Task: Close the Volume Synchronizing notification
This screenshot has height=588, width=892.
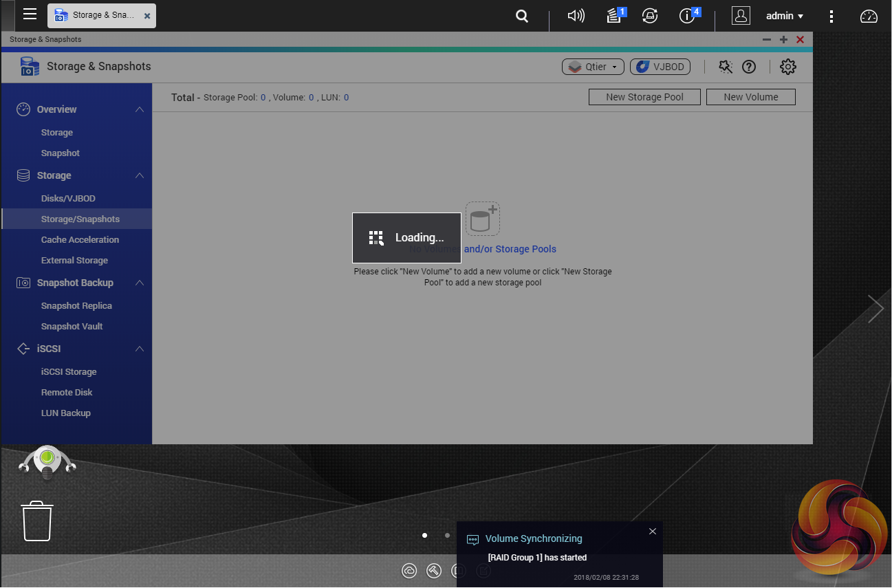Action: [x=653, y=532]
